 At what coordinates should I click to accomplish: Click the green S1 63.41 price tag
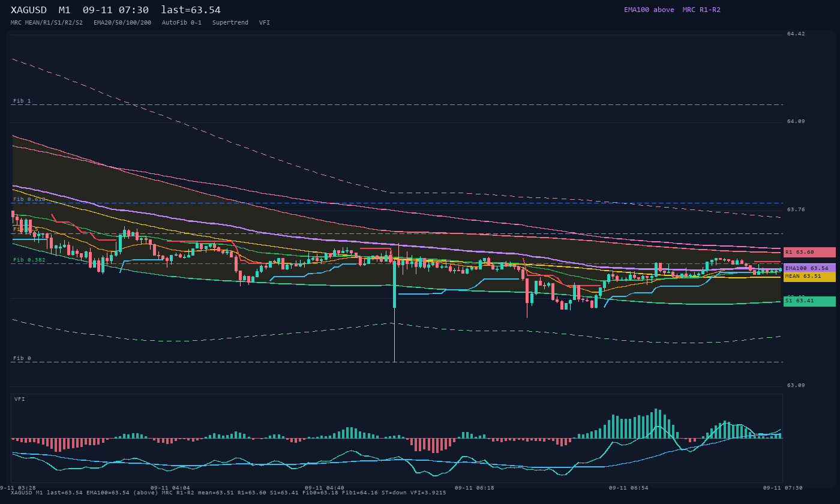coord(809,301)
